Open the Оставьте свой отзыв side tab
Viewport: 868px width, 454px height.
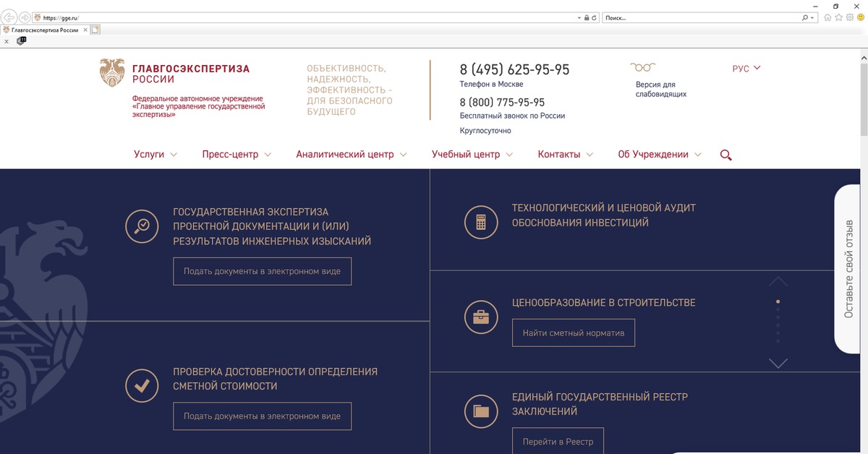(850, 268)
